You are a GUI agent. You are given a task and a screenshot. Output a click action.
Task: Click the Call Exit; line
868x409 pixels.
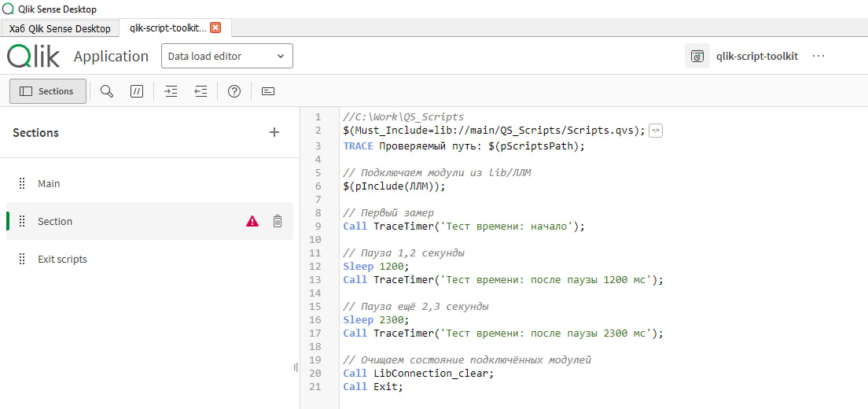tap(373, 387)
